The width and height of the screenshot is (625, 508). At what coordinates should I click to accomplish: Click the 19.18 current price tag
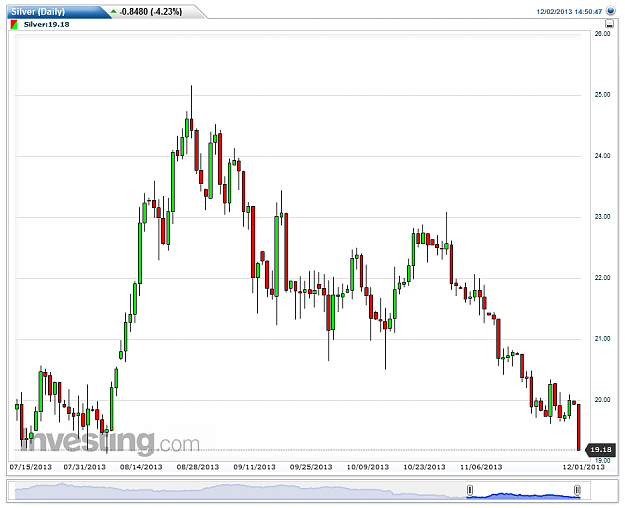(x=600, y=450)
